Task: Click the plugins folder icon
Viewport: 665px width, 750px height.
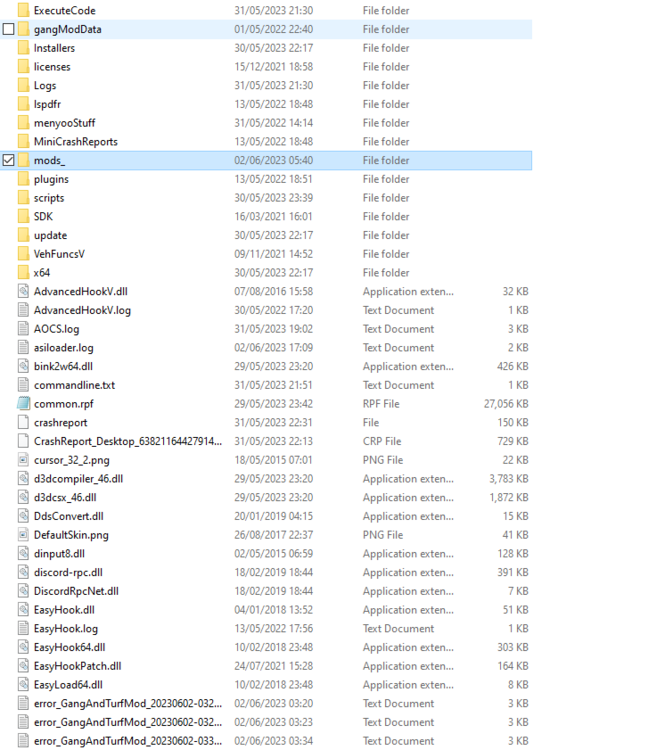Action: click(x=23, y=179)
